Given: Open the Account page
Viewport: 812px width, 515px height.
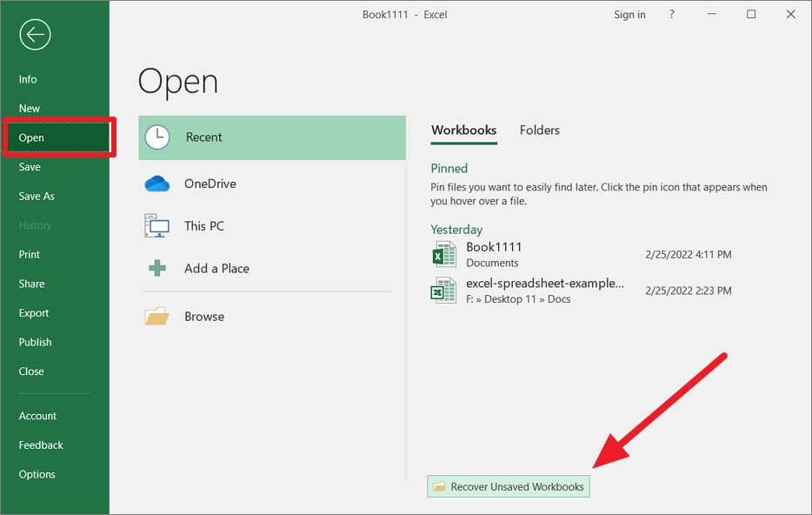Looking at the screenshot, I should [37, 416].
